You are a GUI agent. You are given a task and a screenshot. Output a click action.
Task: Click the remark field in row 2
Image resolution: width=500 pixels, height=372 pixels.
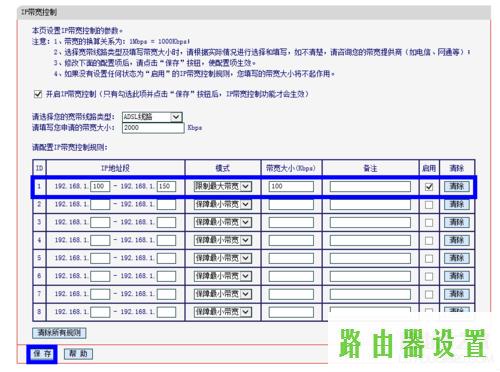pyautogui.click(x=370, y=204)
